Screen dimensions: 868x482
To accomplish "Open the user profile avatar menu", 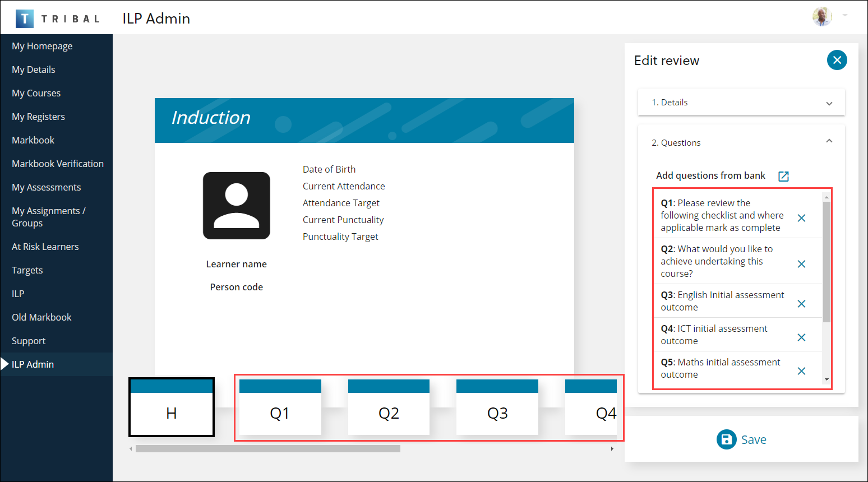I will [x=822, y=17].
